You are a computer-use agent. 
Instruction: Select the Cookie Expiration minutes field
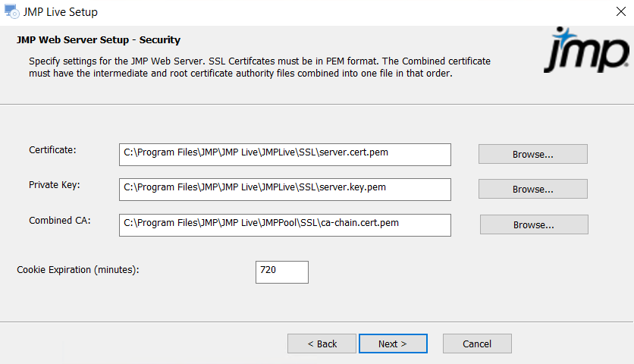point(282,272)
